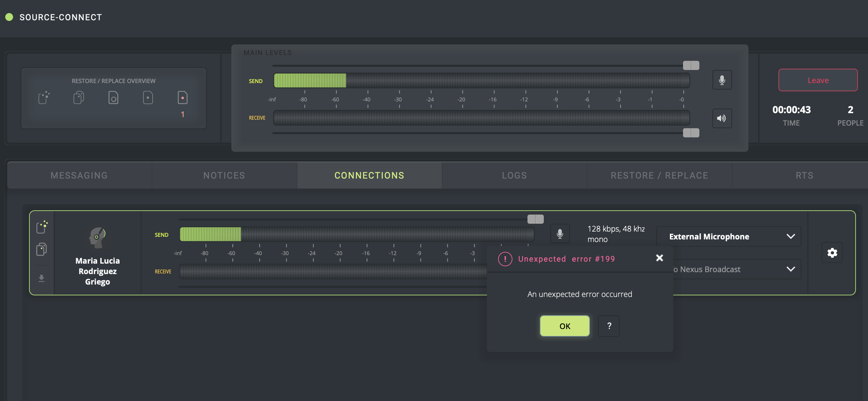This screenshot has width=868, height=401.
Task: Switch to the Messaging tab
Action: [x=79, y=175]
